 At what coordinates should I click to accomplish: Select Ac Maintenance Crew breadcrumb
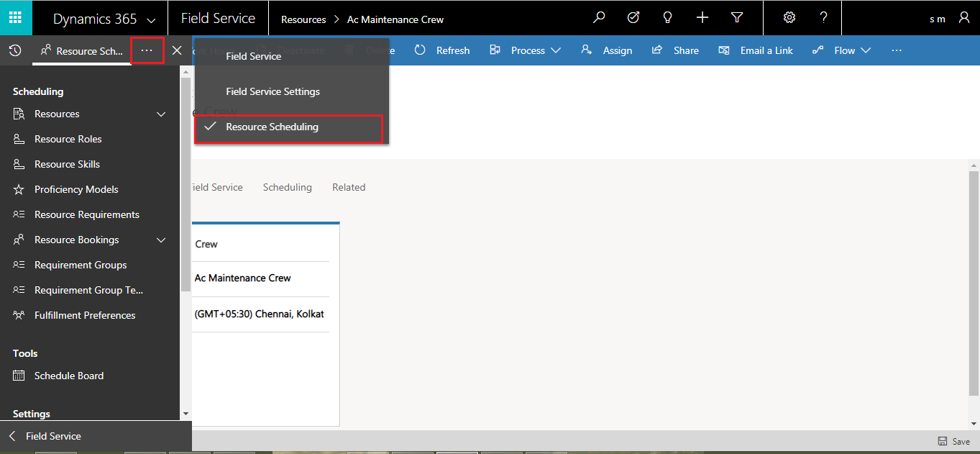coord(395,19)
